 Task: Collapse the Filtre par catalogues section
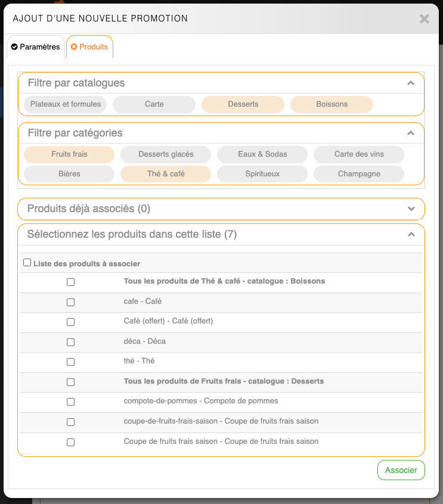[x=410, y=83]
